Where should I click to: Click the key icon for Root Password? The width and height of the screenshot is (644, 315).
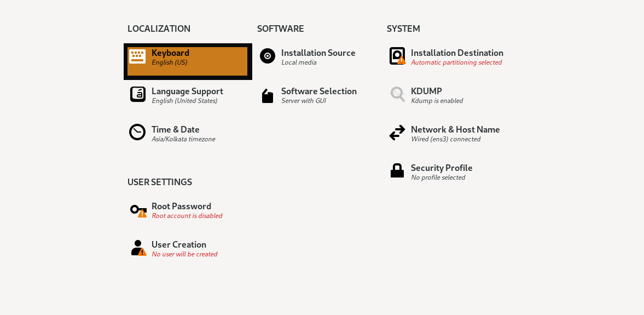(x=138, y=210)
